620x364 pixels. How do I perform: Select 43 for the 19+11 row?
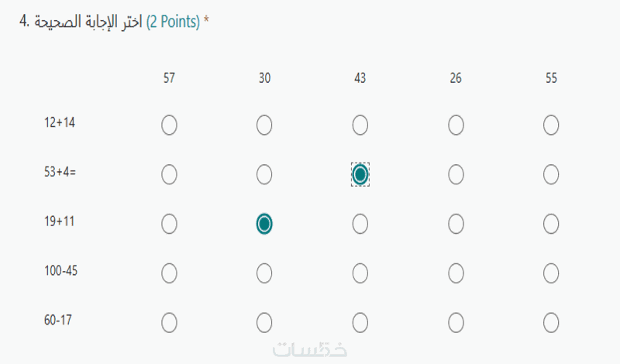point(360,224)
